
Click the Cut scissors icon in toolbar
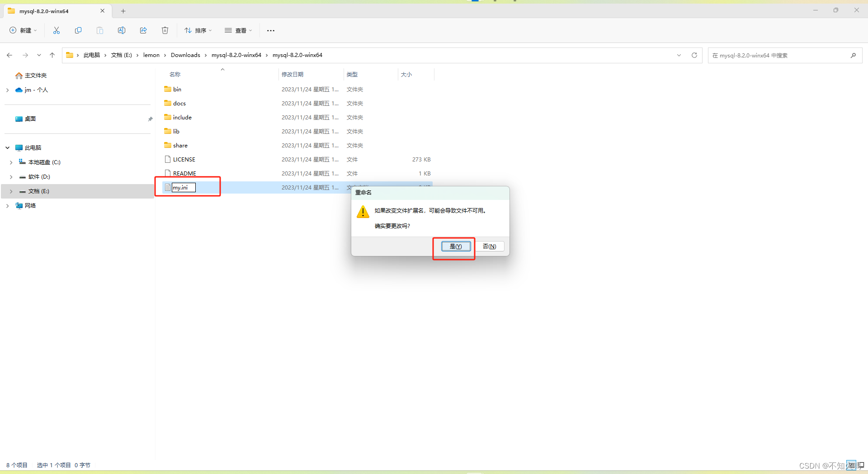pos(57,30)
